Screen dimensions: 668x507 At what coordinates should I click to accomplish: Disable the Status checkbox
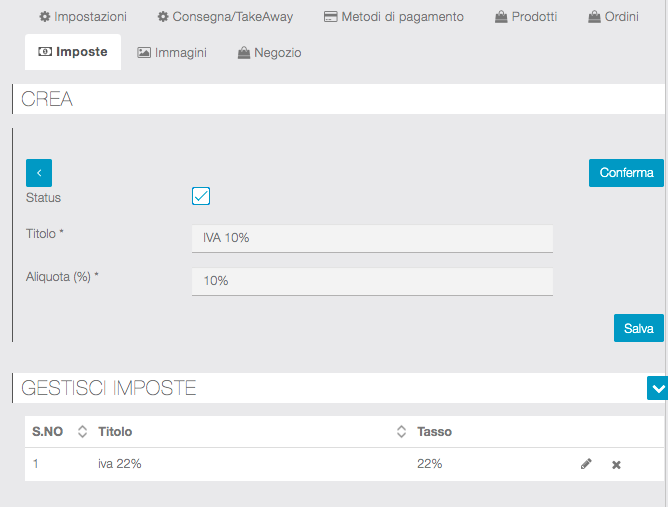(x=201, y=196)
